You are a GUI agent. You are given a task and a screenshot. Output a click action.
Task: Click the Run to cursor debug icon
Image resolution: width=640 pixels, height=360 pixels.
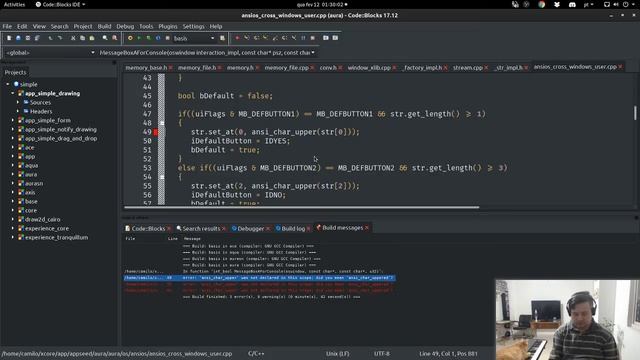pos(247,38)
